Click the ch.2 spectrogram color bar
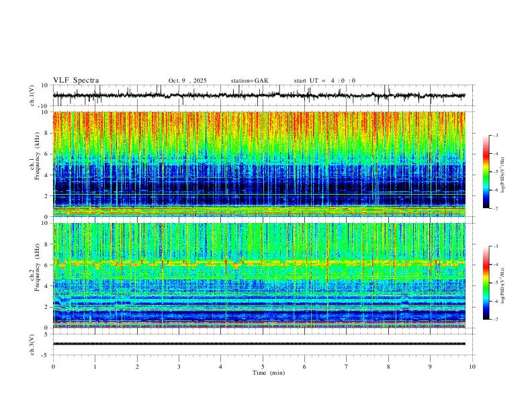This screenshot has height=411, width=532. coord(486,283)
